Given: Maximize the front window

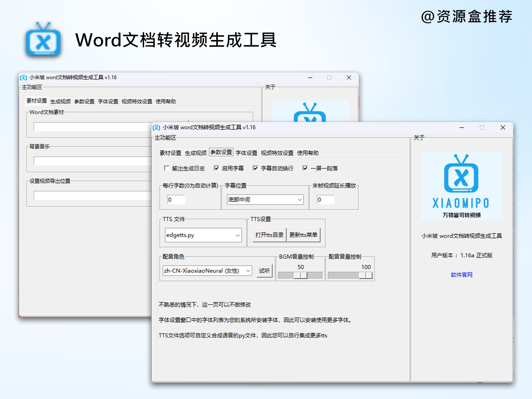Looking at the screenshot, I should [x=482, y=128].
